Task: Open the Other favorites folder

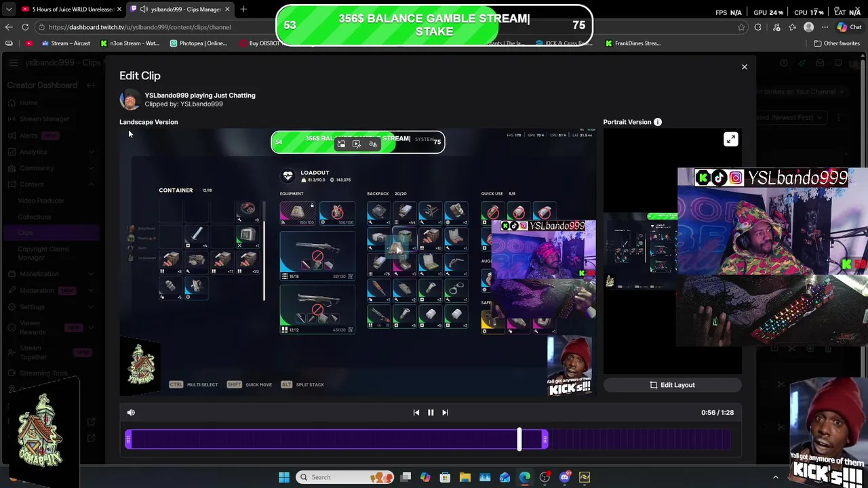Action: tap(837, 43)
